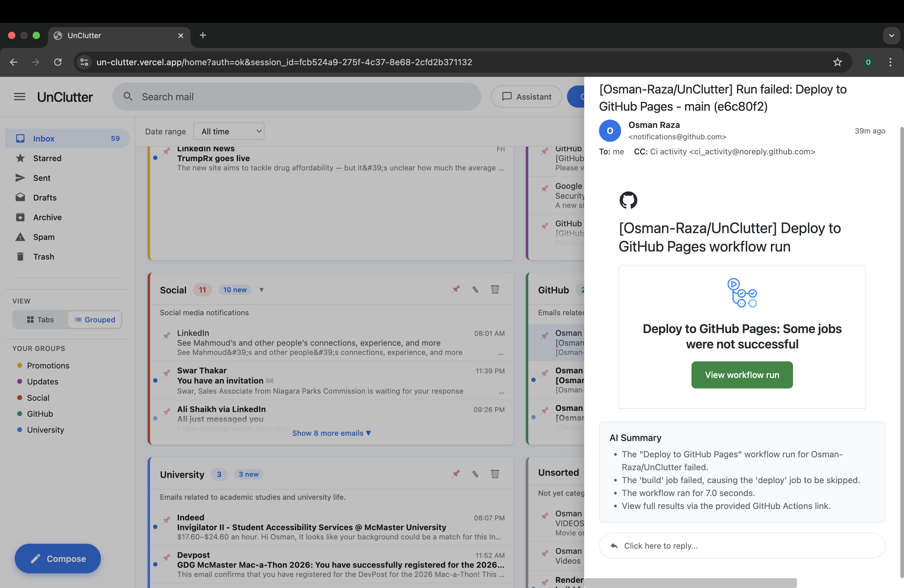Pin the Swar Thakar invitation email

(x=166, y=373)
